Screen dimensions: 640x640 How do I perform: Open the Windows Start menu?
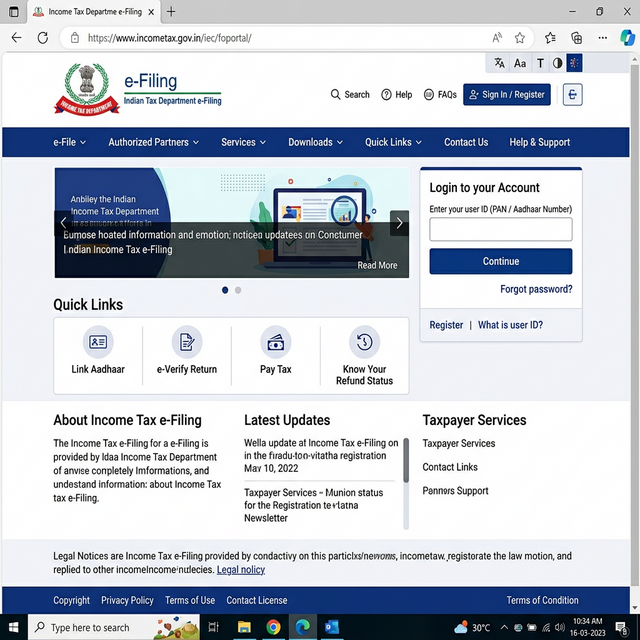click(13, 627)
